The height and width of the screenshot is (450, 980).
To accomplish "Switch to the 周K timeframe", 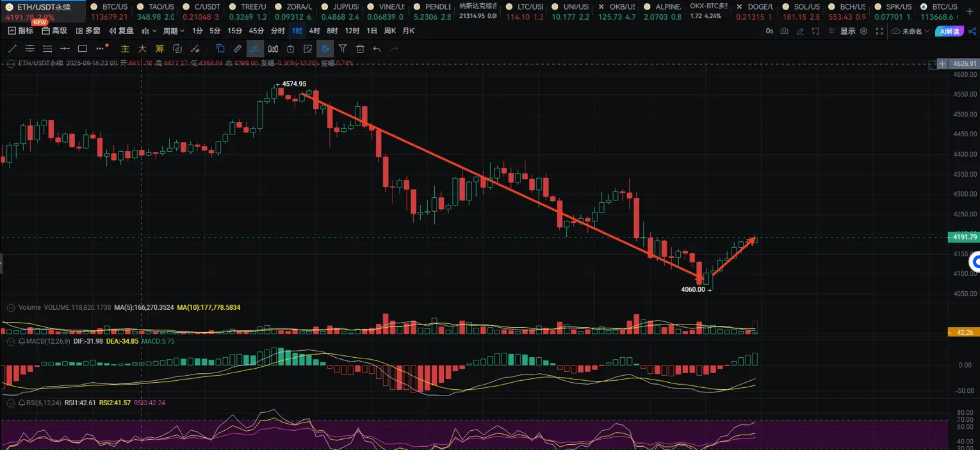I will point(389,31).
